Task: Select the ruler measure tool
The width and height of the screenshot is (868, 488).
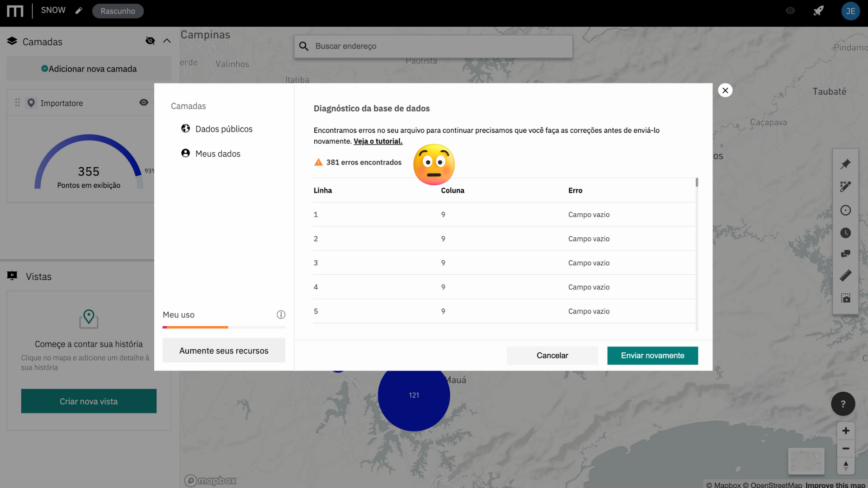Action: (845, 276)
